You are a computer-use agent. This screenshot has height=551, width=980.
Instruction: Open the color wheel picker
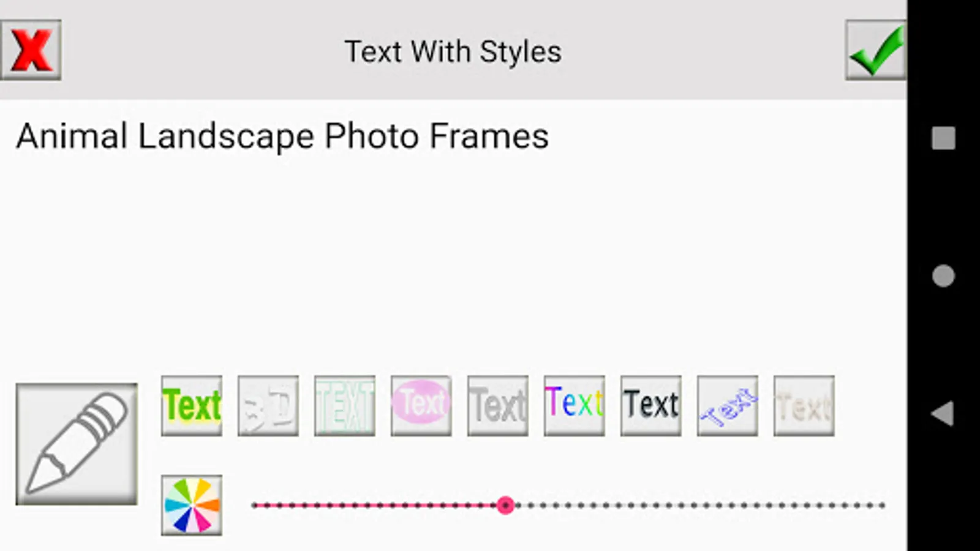click(x=190, y=505)
